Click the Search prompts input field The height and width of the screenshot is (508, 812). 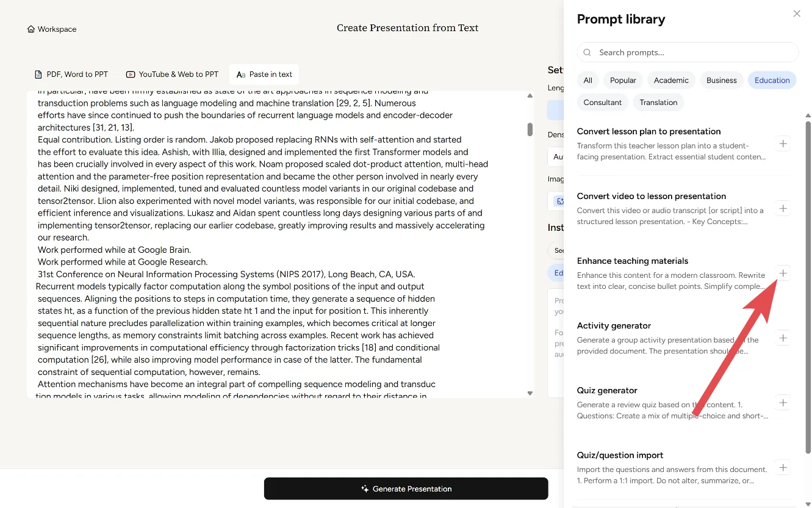688,53
